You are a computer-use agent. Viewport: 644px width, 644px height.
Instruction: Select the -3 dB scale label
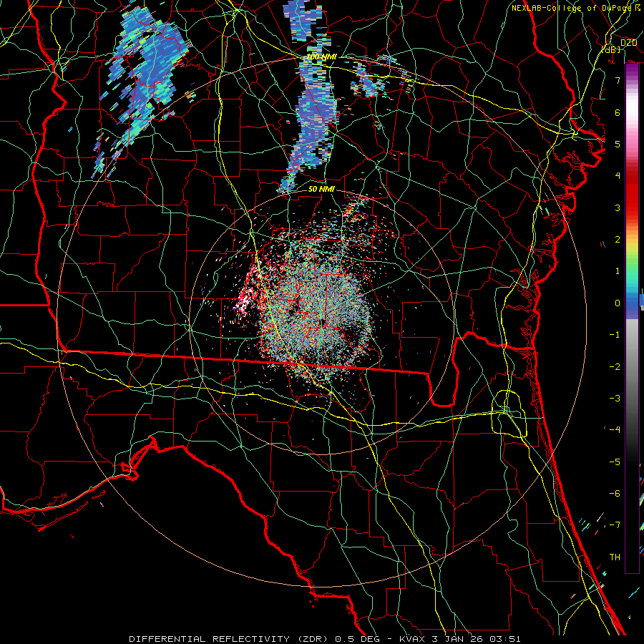coord(615,399)
